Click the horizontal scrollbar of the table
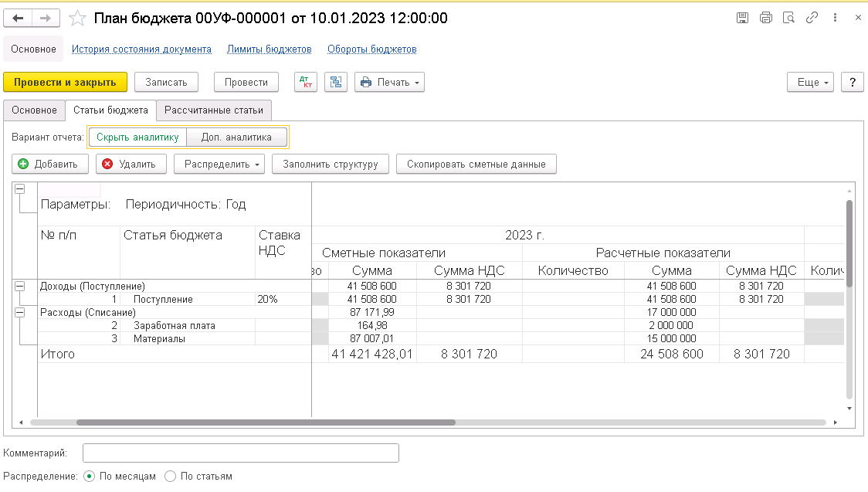Screen dimensions: 868x492 tap(266, 422)
